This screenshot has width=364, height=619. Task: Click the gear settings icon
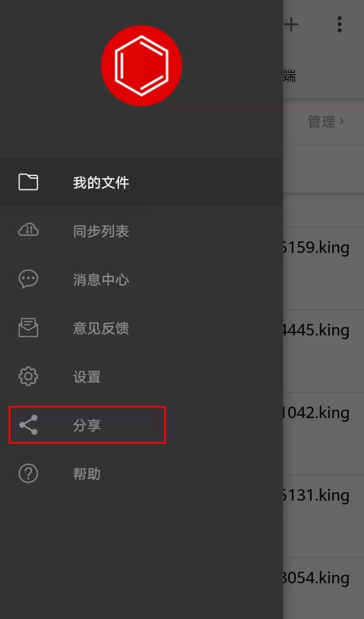pyautogui.click(x=29, y=376)
